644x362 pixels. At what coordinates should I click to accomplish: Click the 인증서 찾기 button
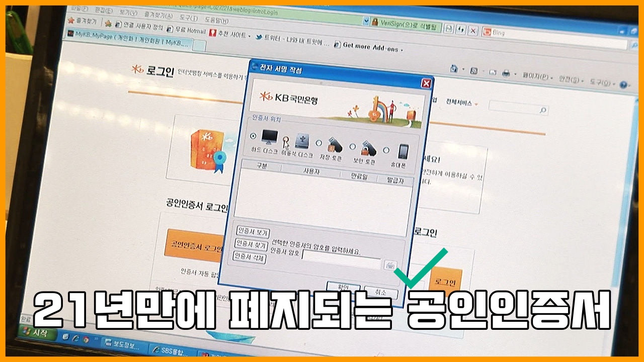(251, 244)
